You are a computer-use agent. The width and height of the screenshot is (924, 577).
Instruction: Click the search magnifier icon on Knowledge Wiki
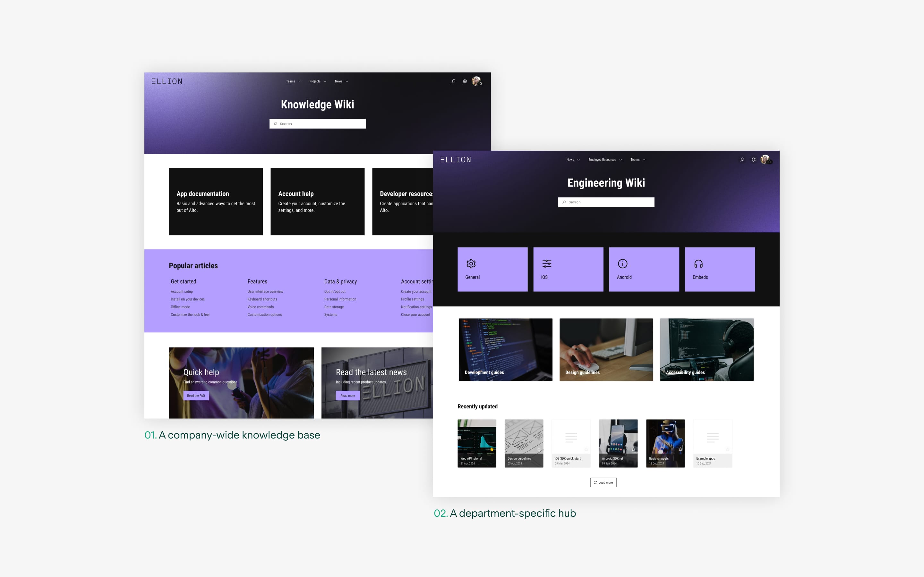(x=453, y=81)
